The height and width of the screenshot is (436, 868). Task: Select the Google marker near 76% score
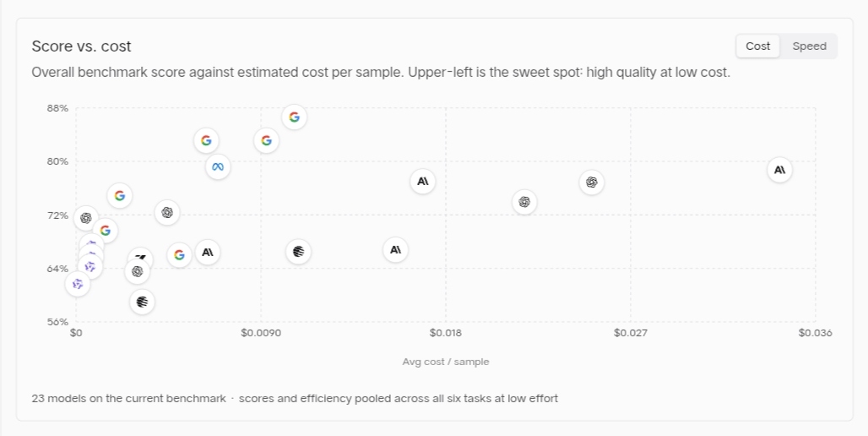[120, 195]
